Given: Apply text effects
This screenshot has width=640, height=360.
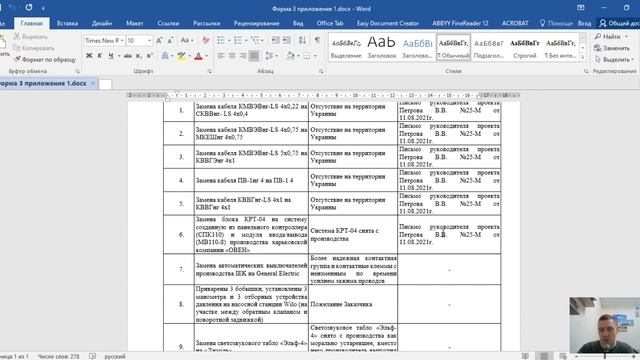Looking at the screenshot, I should [165, 56].
